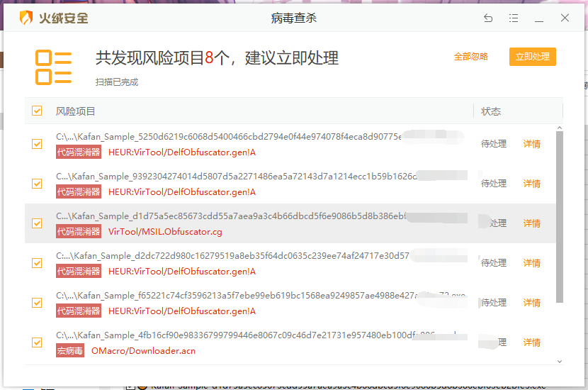The height and width of the screenshot is (390, 588).
Task: Click 待处理 status of Kafan_Sample_5250d621
Action: [494, 144]
